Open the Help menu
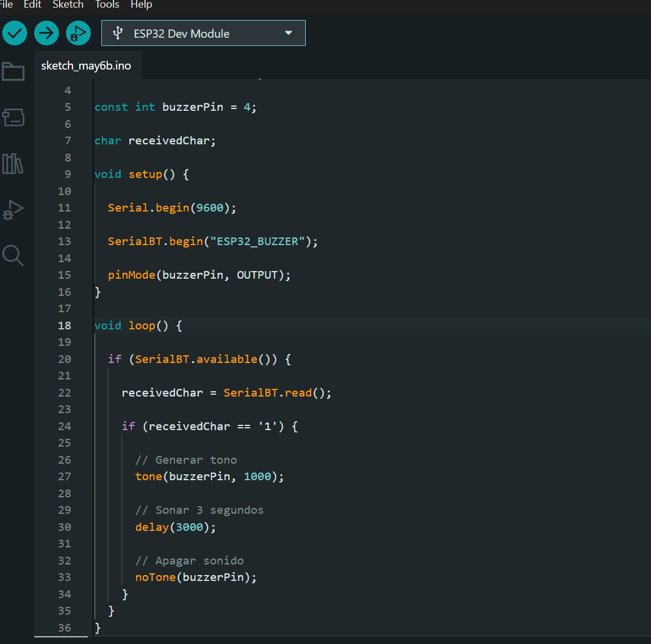The image size is (651, 644). pyautogui.click(x=141, y=5)
